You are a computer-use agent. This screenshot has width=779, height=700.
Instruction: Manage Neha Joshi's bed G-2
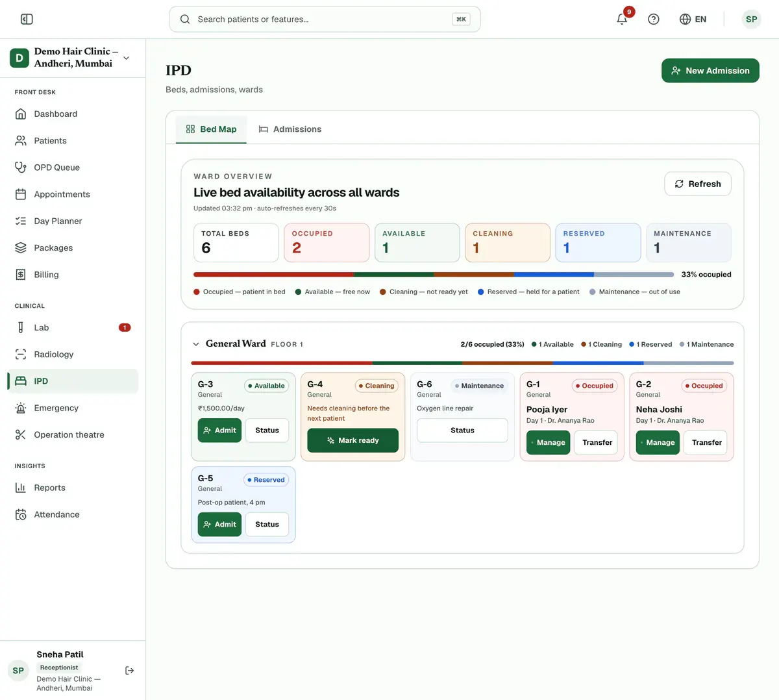tap(658, 443)
